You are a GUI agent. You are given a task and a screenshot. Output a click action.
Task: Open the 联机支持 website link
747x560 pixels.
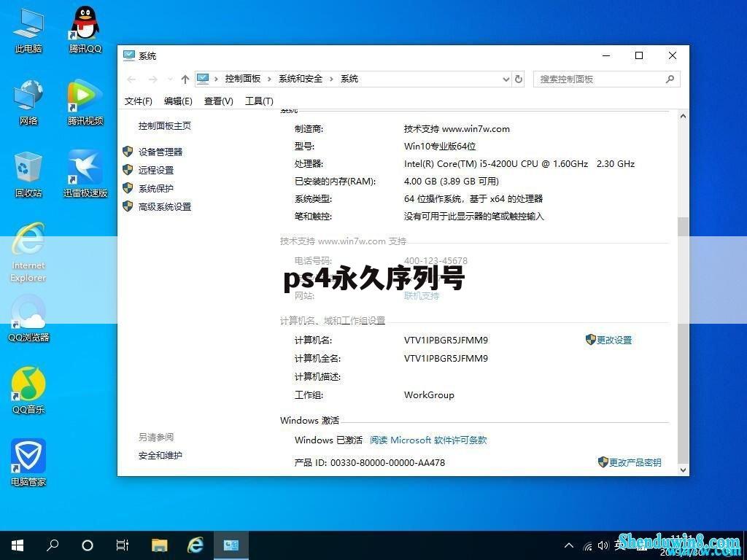[x=422, y=296]
